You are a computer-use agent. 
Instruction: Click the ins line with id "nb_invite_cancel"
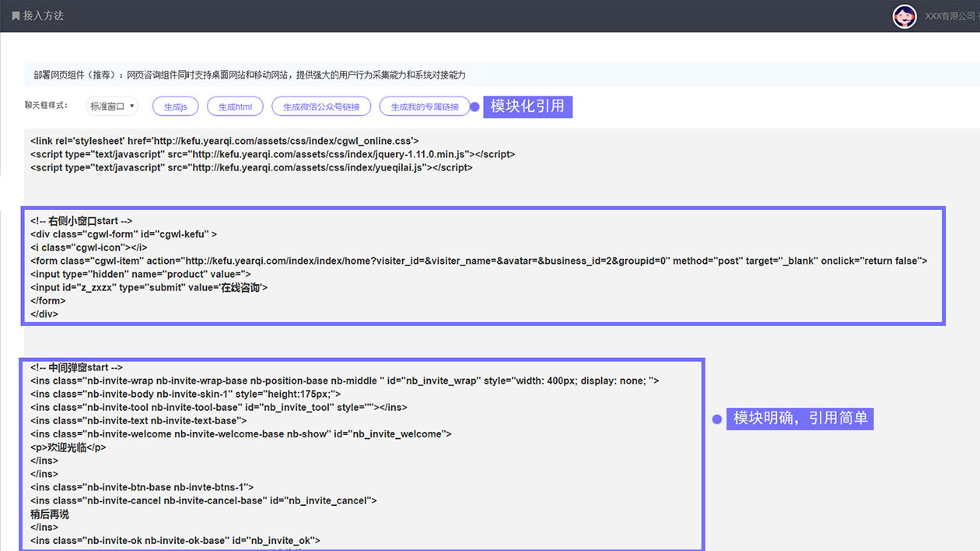pyautogui.click(x=204, y=500)
